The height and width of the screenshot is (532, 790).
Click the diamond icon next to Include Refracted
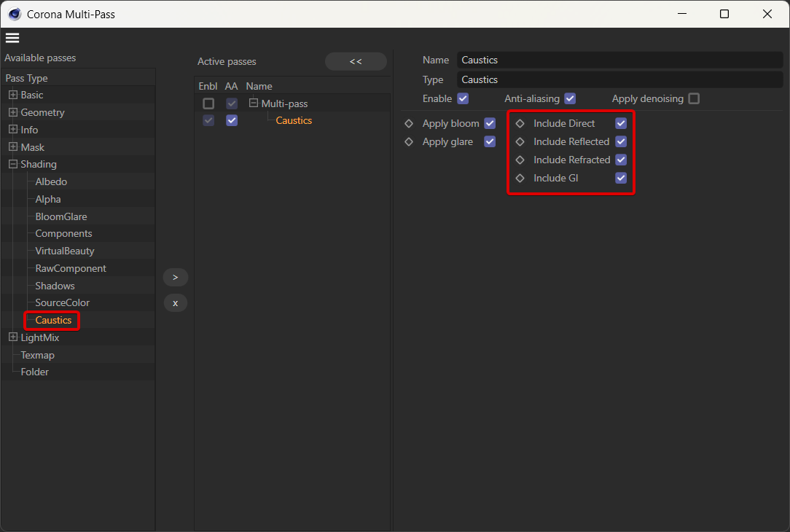[x=520, y=160]
